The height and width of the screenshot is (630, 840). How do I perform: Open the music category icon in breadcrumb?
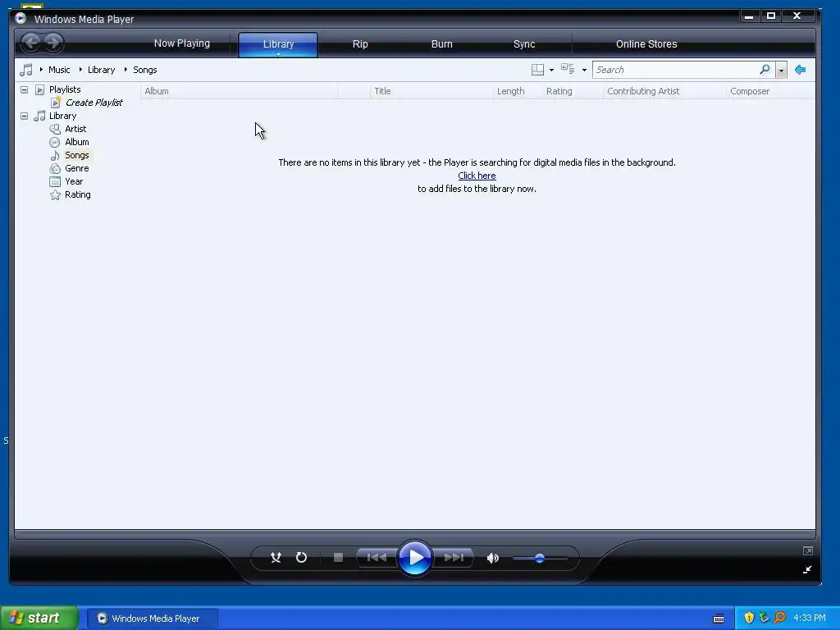(x=25, y=70)
